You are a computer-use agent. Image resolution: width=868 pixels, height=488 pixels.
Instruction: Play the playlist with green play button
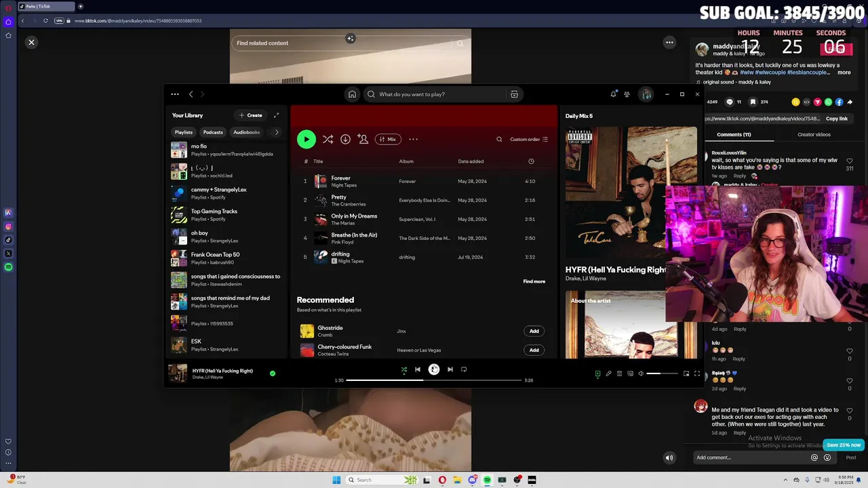coord(307,139)
